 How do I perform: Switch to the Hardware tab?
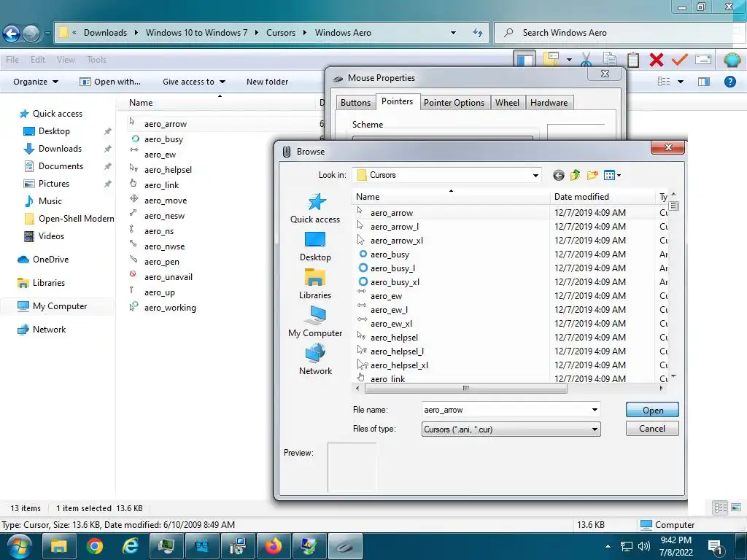point(549,102)
